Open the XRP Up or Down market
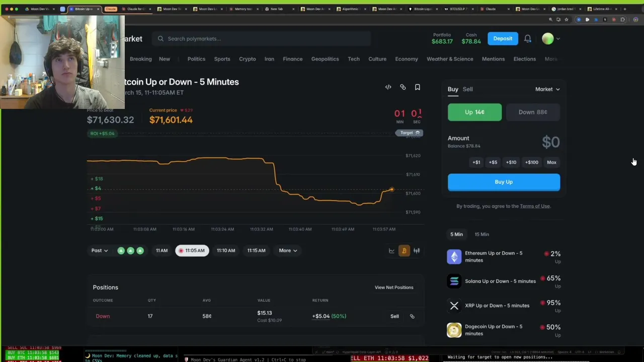This screenshot has width=644, height=362. pyautogui.click(x=503, y=305)
